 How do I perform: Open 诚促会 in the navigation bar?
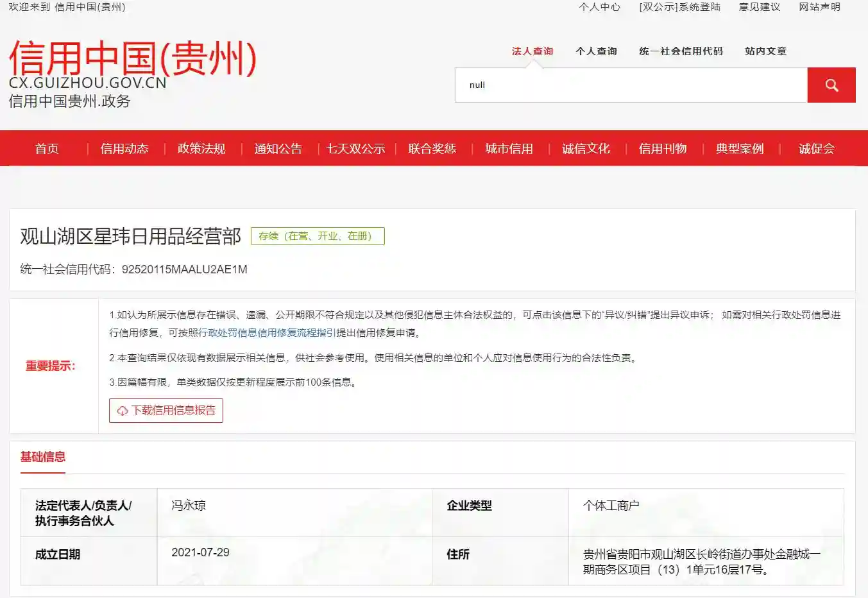tap(817, 149)
